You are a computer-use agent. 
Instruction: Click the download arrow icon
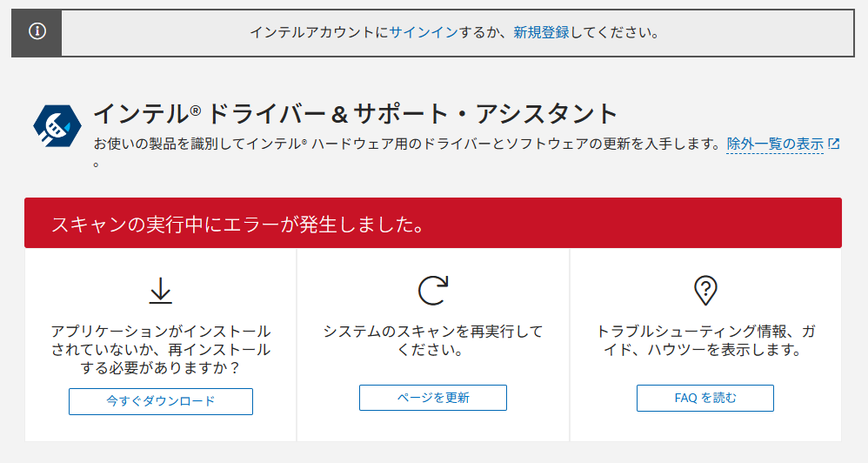click(x=160, y=291)
